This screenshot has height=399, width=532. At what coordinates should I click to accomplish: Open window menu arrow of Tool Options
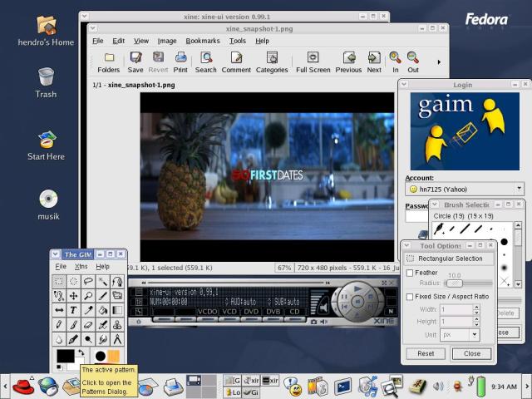pos(406,246)
